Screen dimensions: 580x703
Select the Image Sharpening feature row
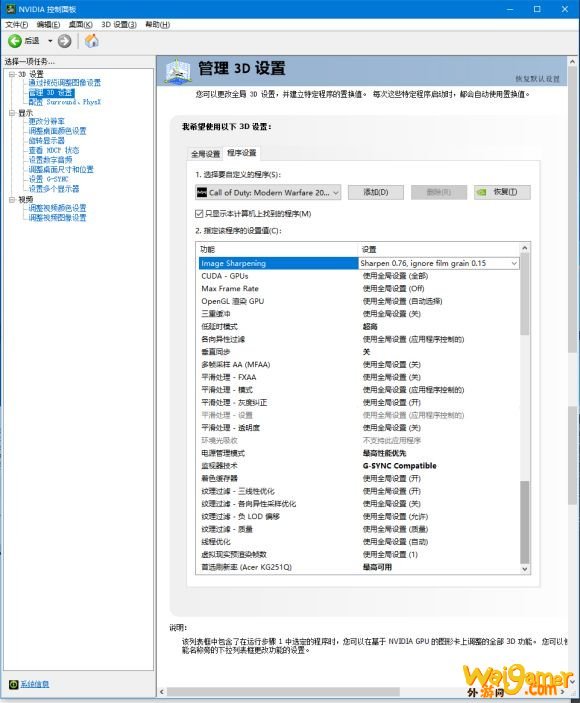278,263
